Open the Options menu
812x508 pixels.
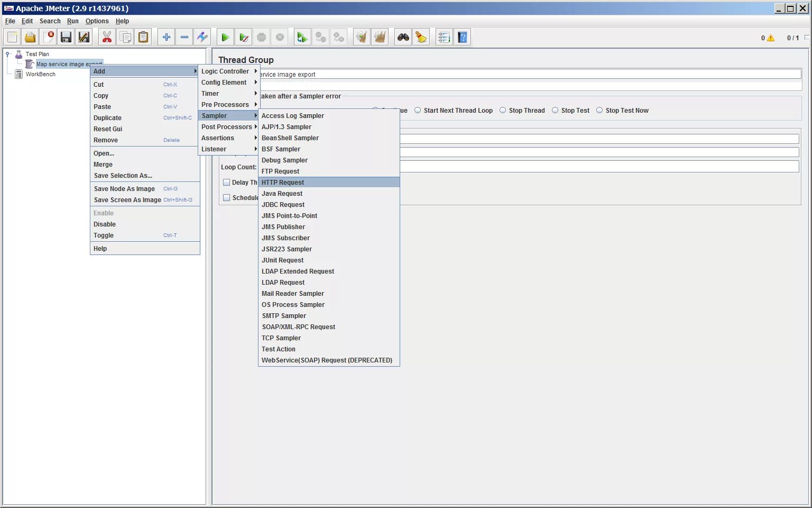pyautogui.click(x=97, y=21)
